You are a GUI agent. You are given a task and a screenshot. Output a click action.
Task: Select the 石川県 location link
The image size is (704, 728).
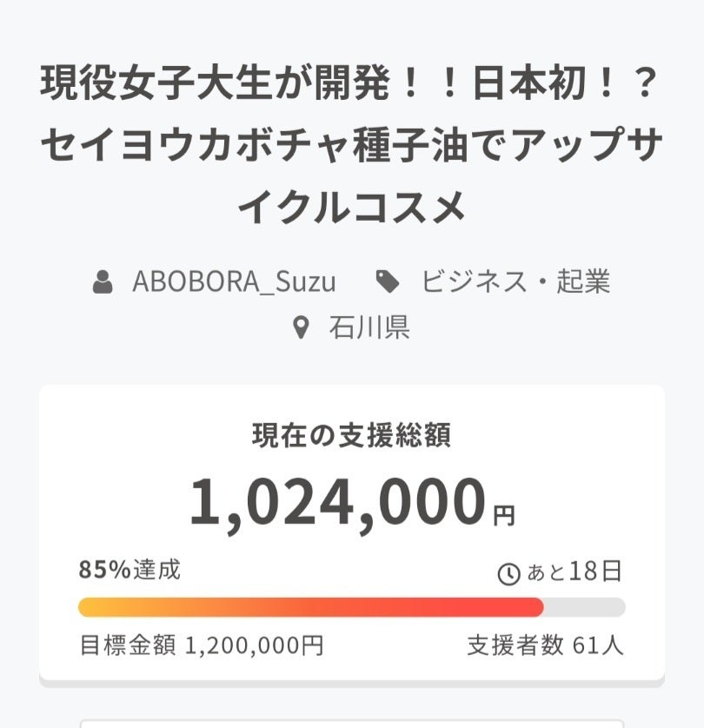click(x=369, y=328)
